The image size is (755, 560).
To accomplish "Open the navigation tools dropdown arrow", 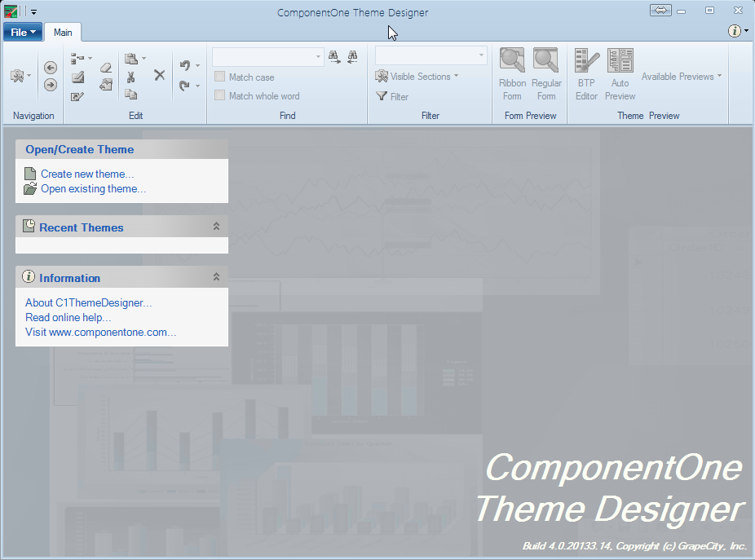I will (29, 76).
